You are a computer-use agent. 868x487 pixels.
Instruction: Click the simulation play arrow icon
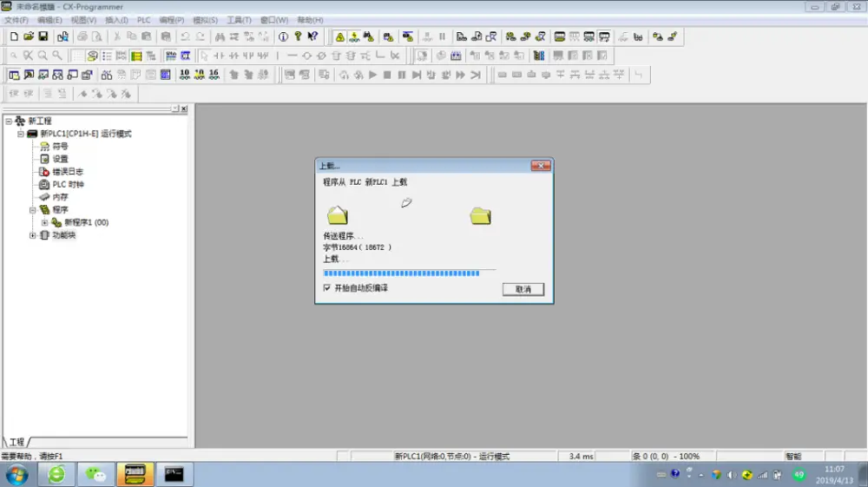pyautogui.click(x=372, y=75)
